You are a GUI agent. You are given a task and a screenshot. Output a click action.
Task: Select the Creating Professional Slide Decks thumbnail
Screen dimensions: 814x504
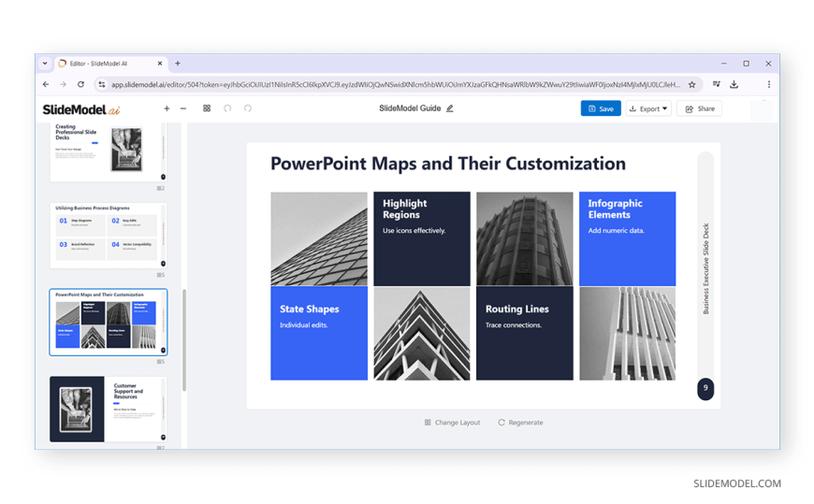(108, 151)
